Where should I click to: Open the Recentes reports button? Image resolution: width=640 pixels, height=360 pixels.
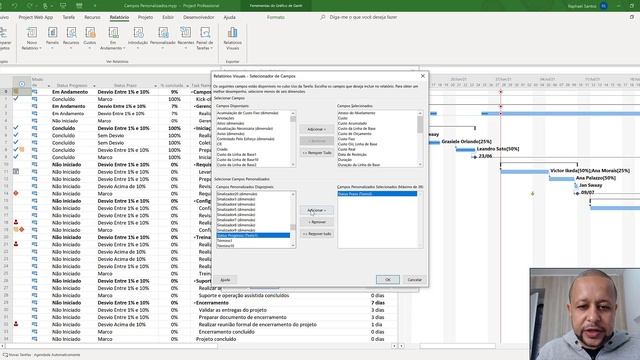[x=186, y=37]
